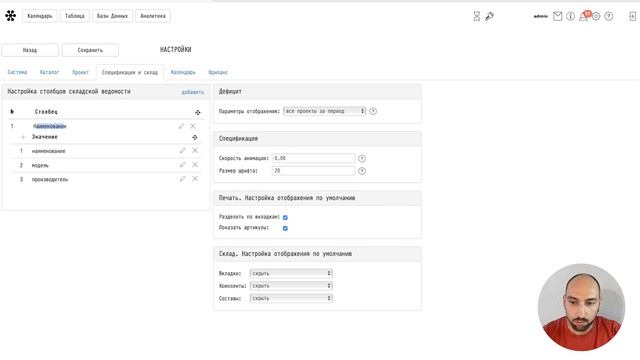640x360 pixels.
Task: Edit the highlighted Наименование column row
Action: (x=181, y=126)
